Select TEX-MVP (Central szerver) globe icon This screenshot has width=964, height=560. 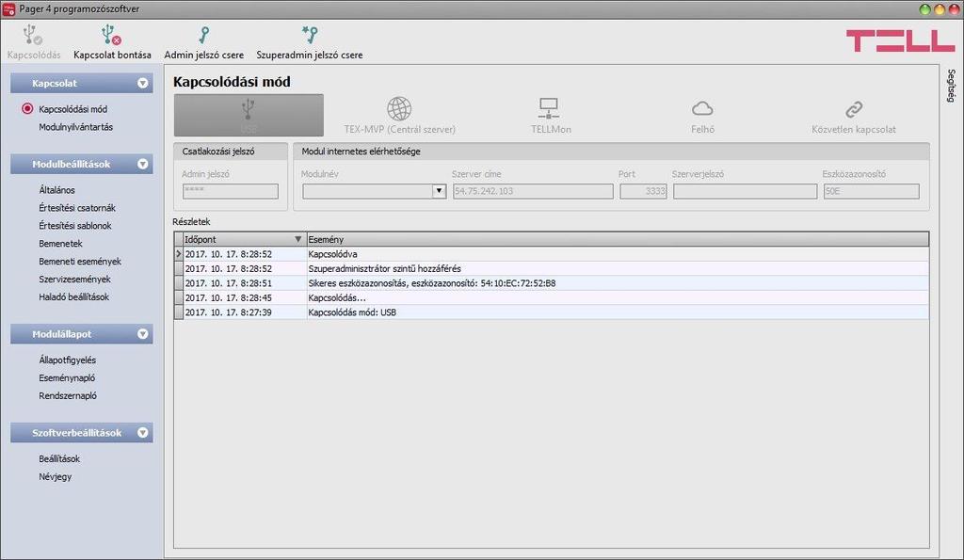399,109
